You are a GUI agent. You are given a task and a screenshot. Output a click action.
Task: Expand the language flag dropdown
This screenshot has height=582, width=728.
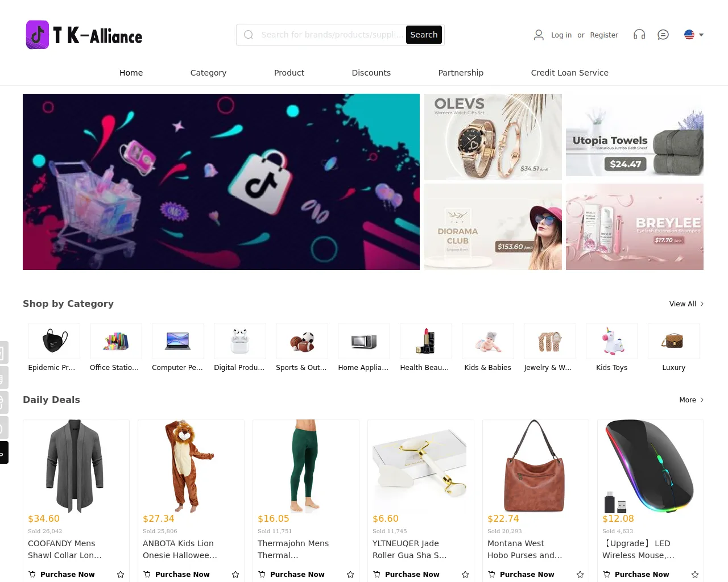(694, 35)
